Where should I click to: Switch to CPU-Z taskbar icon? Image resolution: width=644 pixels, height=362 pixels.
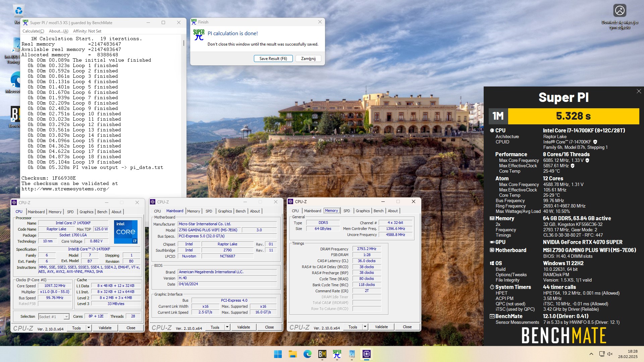point(366,354)
